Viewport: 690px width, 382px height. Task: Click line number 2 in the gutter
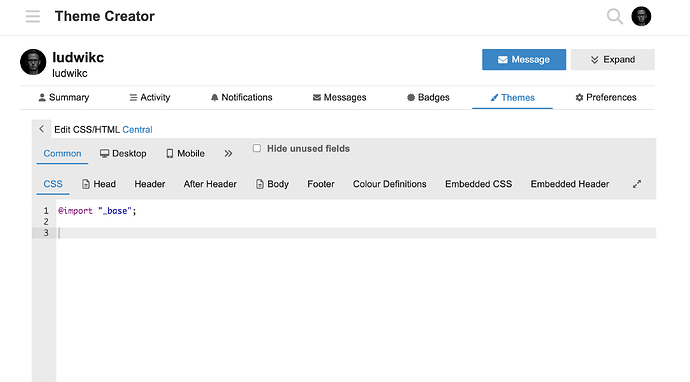pos(46,222)
